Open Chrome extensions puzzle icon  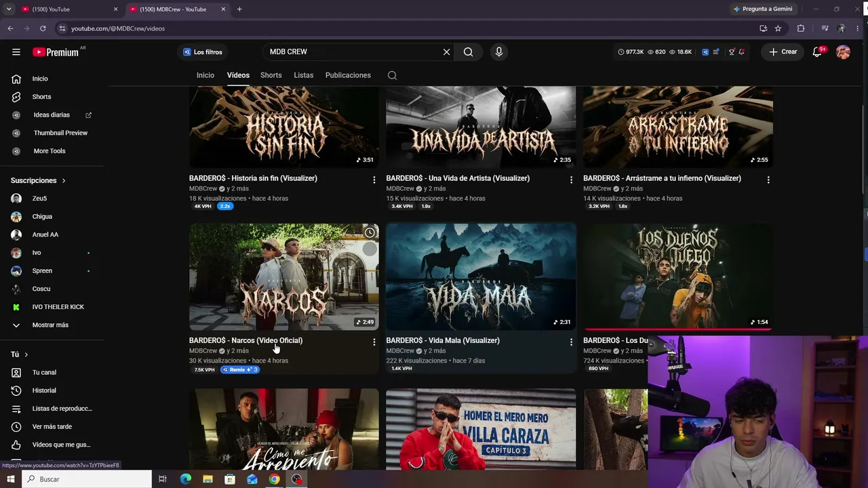pos(801,28)
